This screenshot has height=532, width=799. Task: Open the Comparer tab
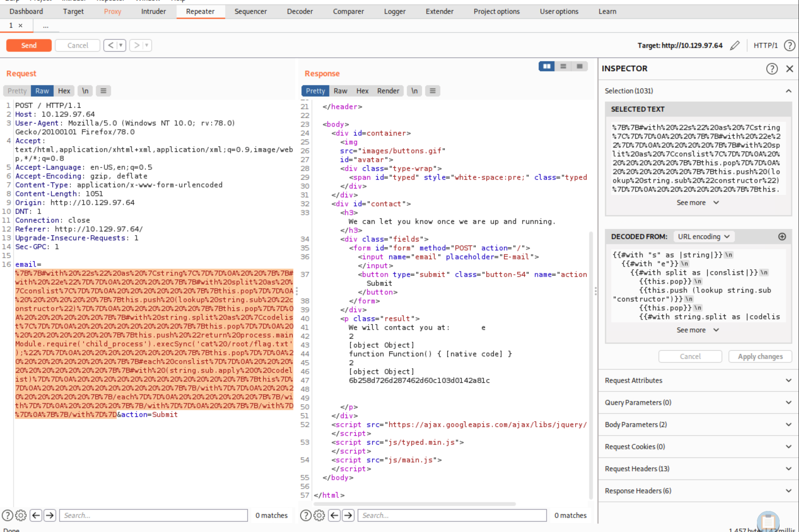(348, 11)
